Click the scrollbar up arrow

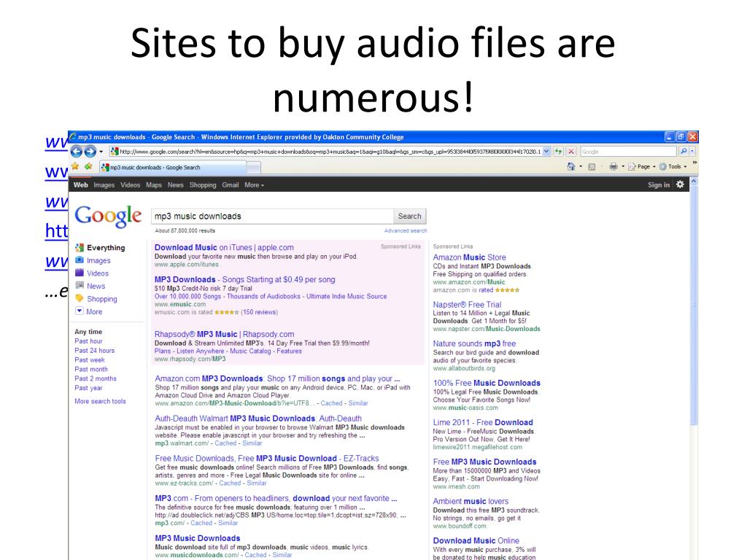click(694, 182)
